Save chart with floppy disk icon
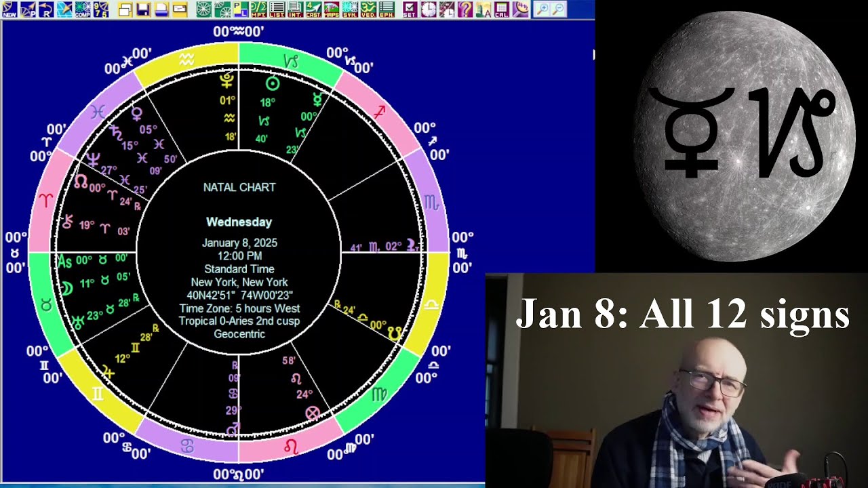The image size is (868, 488). 144,9
